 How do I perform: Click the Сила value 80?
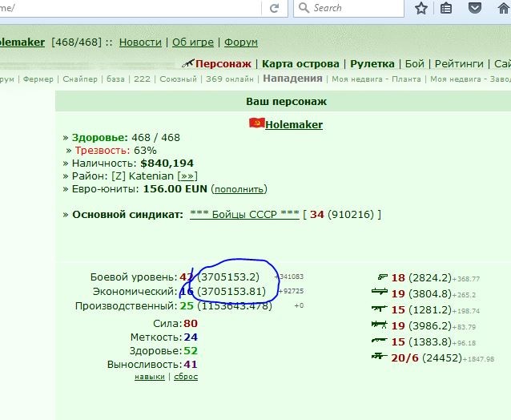click(191, 324)
